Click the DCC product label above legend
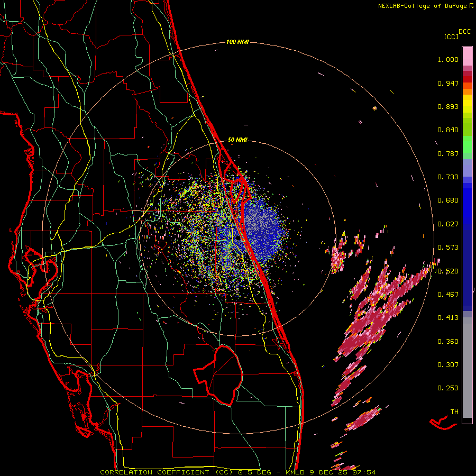The height and width of the screenshot is (476, 476). pyautogui.click(x=465, y=32)
